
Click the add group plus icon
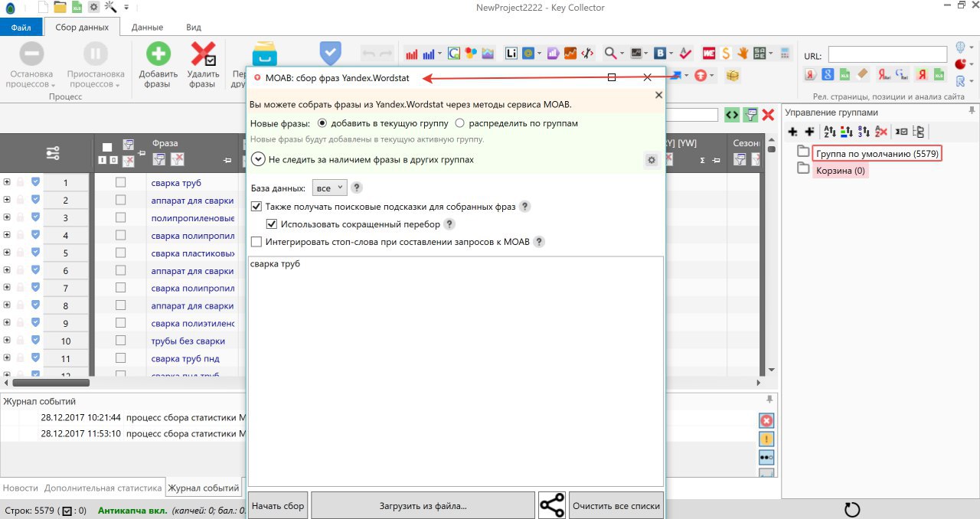pos(792,132)
